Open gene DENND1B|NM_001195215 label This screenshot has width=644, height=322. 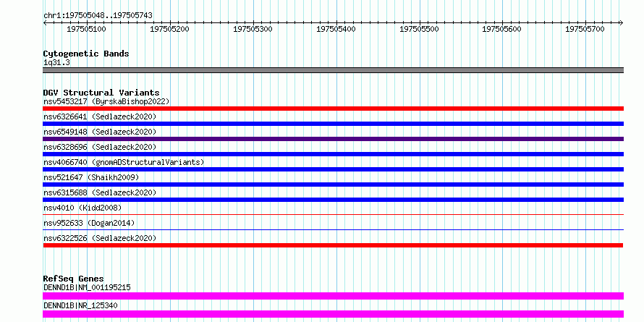tap(87, 287)
